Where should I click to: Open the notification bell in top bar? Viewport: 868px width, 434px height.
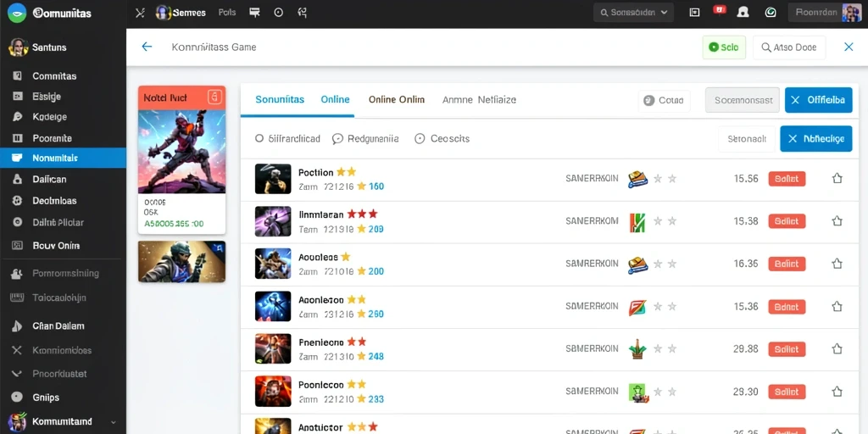[743, 13]
